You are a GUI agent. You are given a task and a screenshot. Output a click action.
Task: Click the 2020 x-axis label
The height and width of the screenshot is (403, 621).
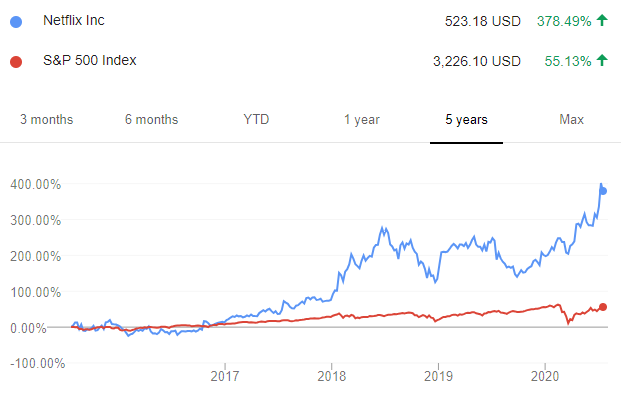coord(545,376)
